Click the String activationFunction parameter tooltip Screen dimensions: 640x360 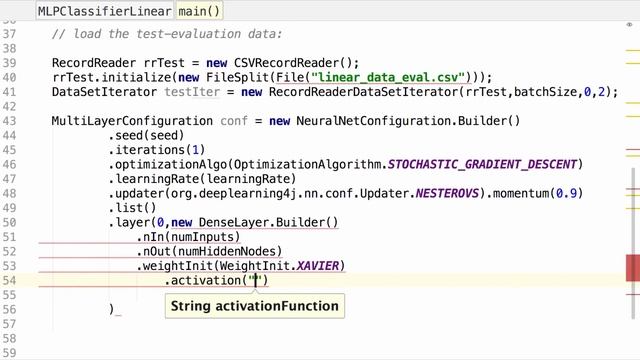point(255,306)
